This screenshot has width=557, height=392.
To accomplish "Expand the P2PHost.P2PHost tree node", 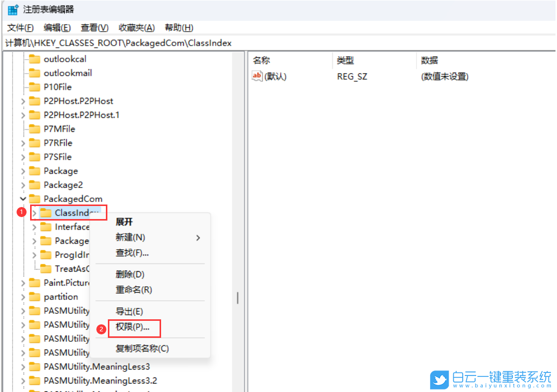I will coord(23,101).
